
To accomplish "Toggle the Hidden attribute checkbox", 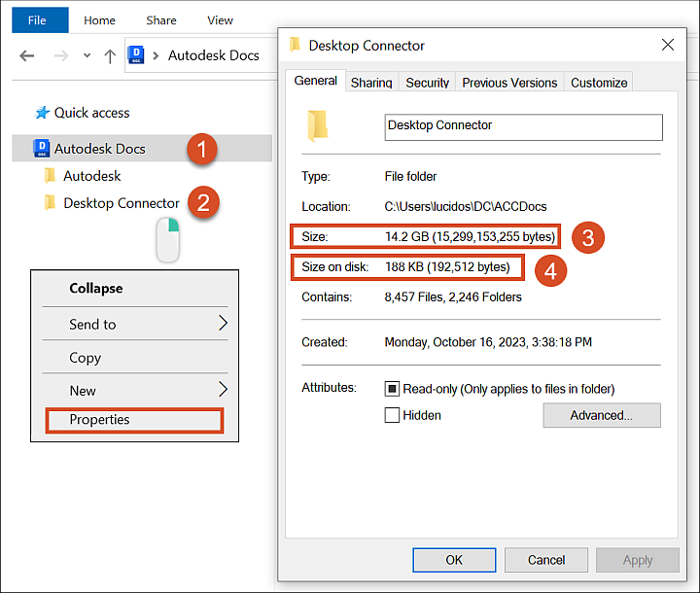I will coord(392,415).
